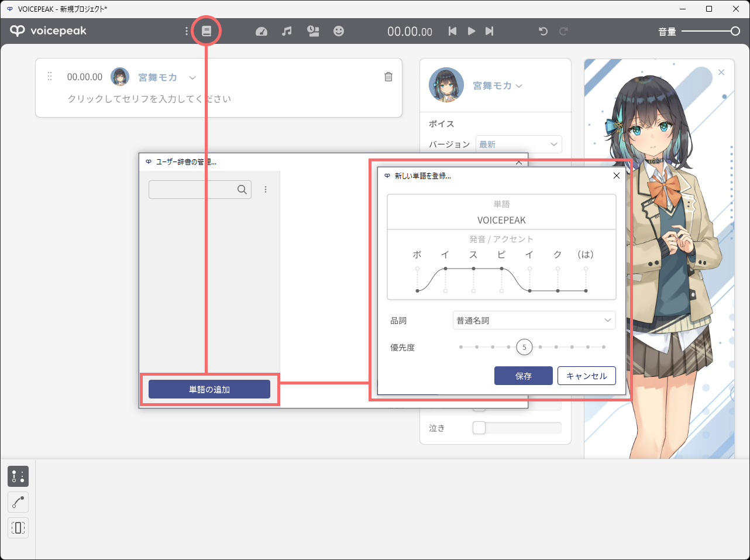Skip playback to the end
The height and width of the screenshot is (560, 750).
click(x=490, y=31)
